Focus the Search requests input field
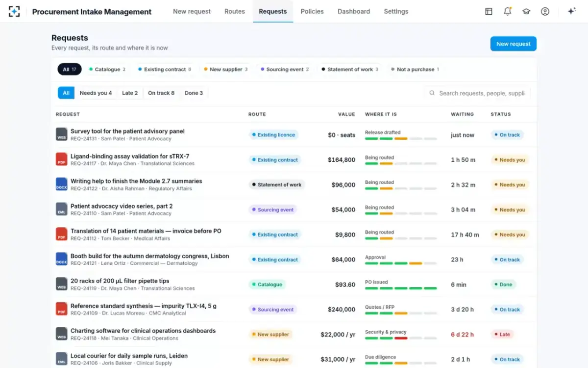 (477, 93)
